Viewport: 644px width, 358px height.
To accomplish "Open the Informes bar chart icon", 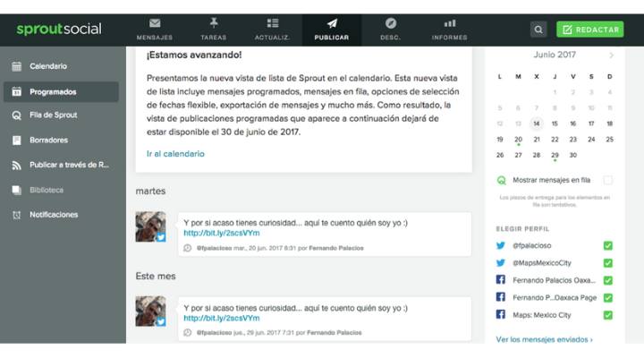I will 450,23.
